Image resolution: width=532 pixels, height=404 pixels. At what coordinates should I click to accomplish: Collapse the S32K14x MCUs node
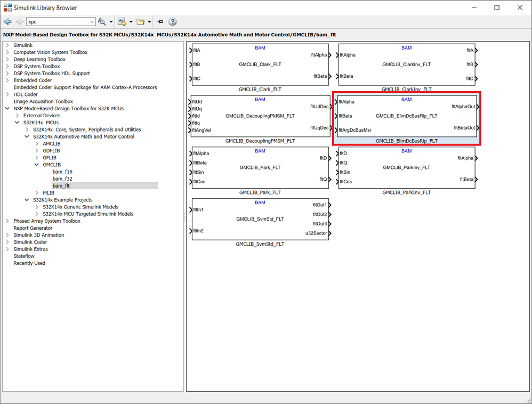pyautogui.click(x=17, y=123)
